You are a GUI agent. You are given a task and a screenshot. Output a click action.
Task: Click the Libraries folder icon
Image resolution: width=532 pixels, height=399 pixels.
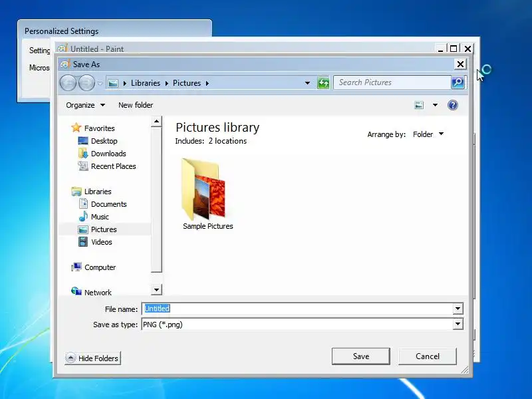(x=76, y=192)
